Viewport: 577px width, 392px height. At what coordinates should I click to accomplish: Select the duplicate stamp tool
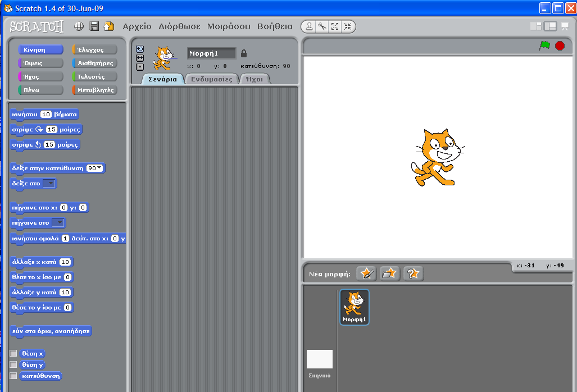309,26
